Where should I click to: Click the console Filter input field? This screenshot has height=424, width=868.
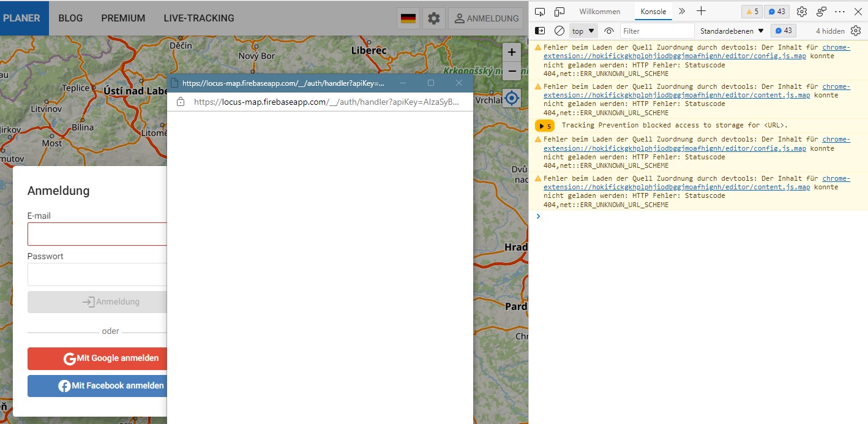pyautogui.click(x=657, y=31)
